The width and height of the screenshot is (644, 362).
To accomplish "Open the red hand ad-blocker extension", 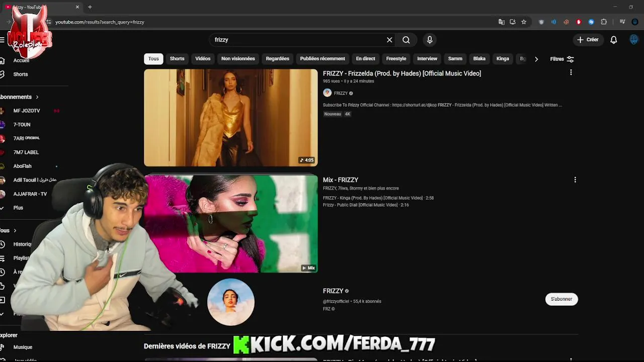I will coord(579,22).
